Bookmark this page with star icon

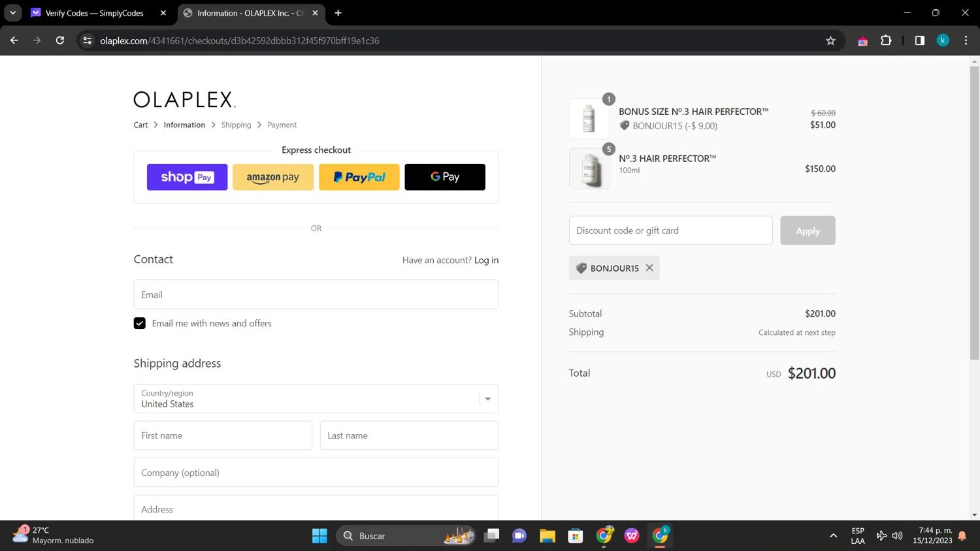pyautogui.click(x=830, y=40)
